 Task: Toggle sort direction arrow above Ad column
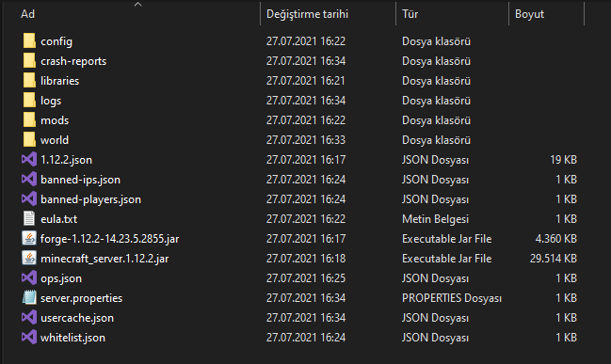pyautogui.click(x=138, y=5)
